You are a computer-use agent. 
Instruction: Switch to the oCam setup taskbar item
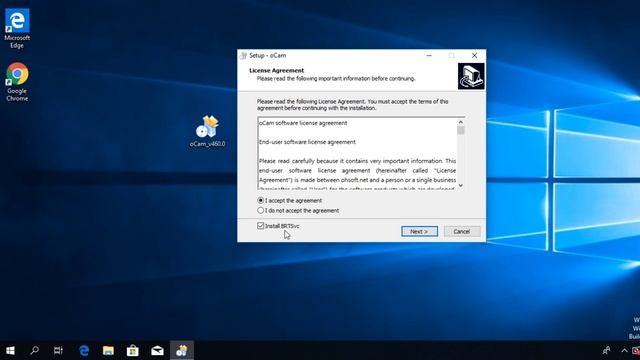[182, 350]
